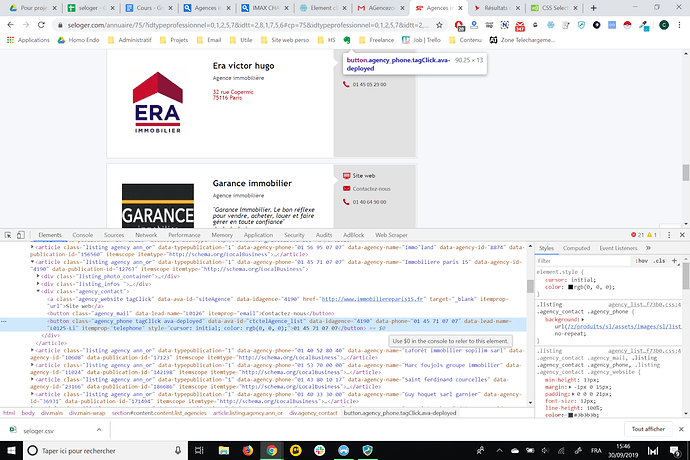Switch to the IMAX CHA browser tab
Screen dimensions: 690x460
coord(265,8)
